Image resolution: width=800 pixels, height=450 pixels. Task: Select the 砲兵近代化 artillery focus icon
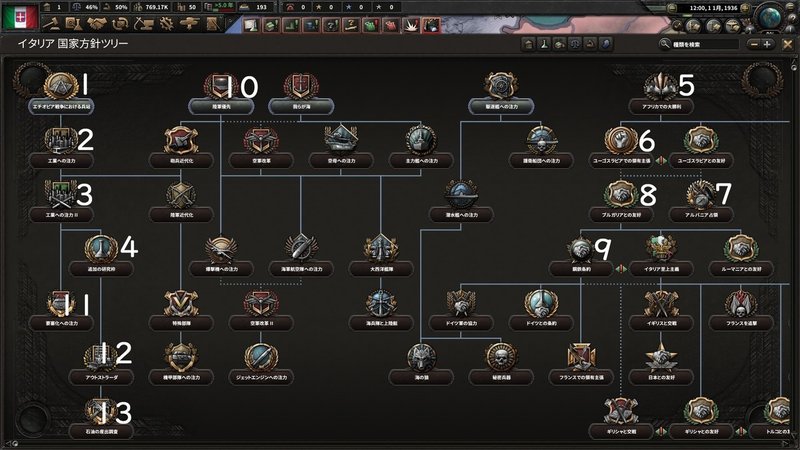point(181,140)
